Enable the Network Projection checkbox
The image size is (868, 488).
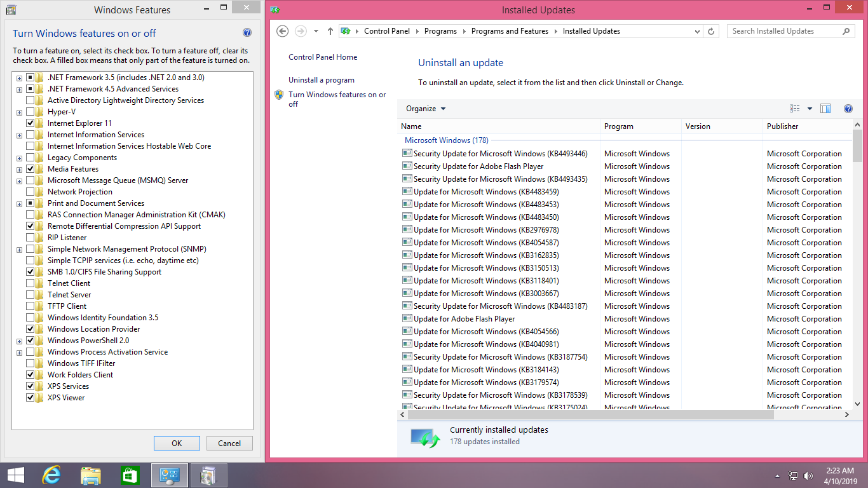click(x=31, y=192)
